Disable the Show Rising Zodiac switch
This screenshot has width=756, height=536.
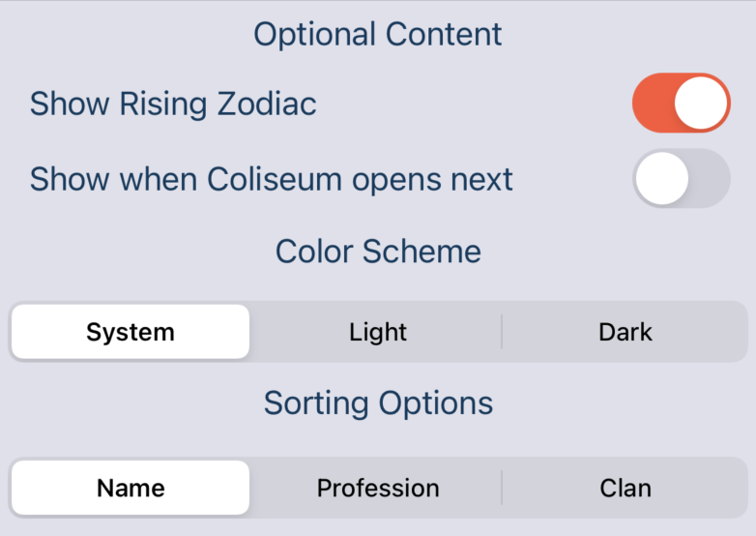tap(681, 103)
